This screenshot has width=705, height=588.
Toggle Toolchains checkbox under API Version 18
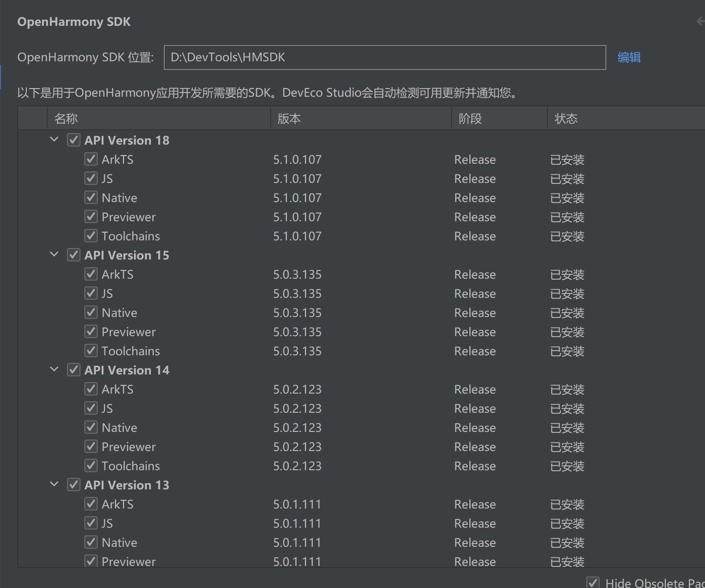pyautogui.click(x=91, y=236)
